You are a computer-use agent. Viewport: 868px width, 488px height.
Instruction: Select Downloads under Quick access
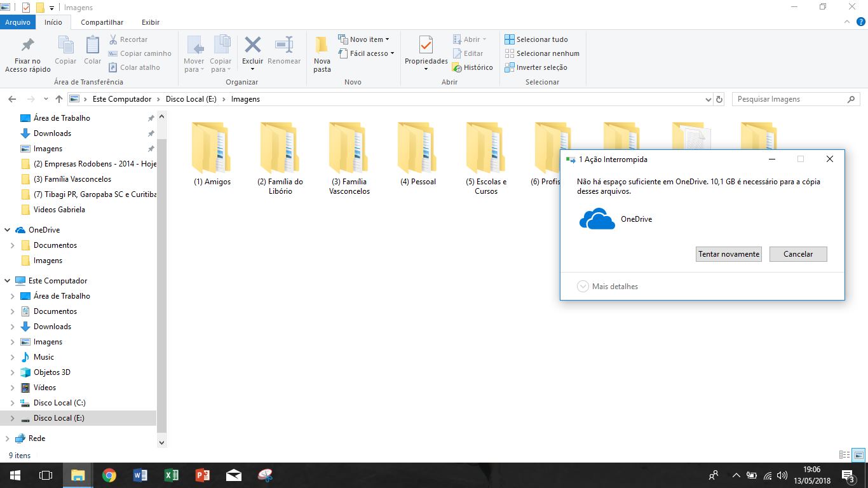(x=52, y=133)
